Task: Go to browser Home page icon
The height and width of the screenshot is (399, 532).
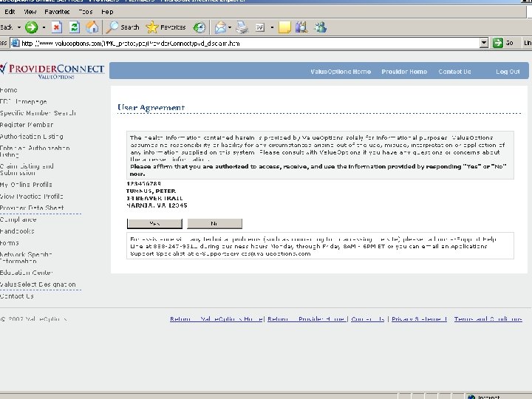Action: (92, 27)
